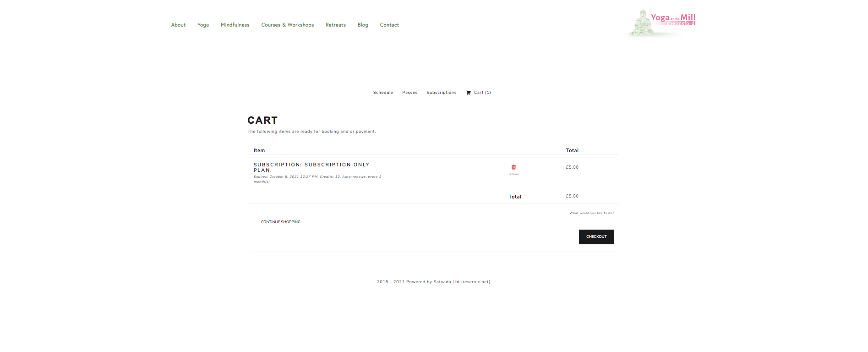The image size is (868, 352).
Task: Click the Subscription Only Plan item title
Action: click(x=311, y=167)
